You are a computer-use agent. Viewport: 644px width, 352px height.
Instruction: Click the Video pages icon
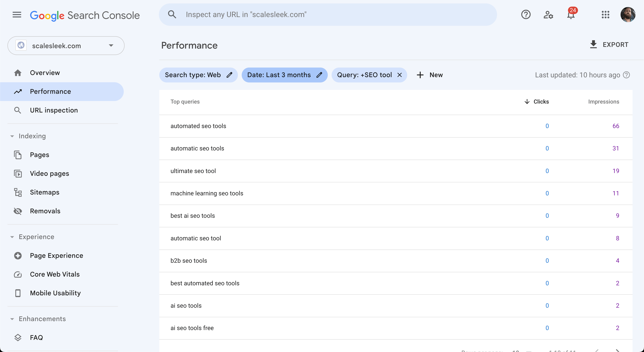tap(18, 174)
